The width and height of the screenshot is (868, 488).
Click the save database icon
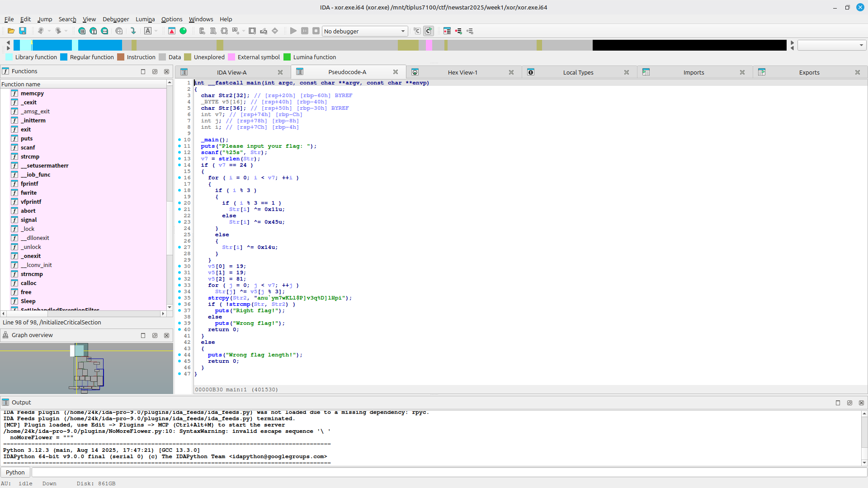[x=23, y=31]
